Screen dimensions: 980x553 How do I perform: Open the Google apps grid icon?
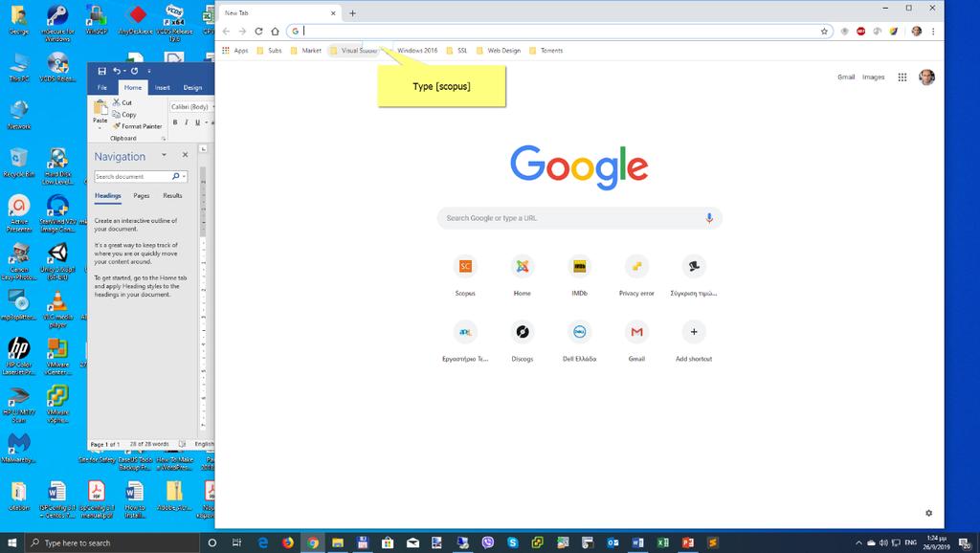(902, 77)
